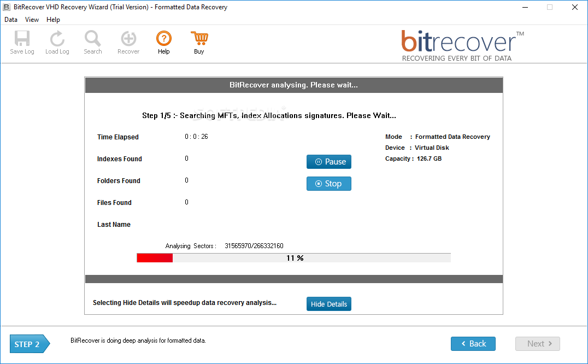Click the disabled Next button
The image size is (588, 364).
click(538, 344)
